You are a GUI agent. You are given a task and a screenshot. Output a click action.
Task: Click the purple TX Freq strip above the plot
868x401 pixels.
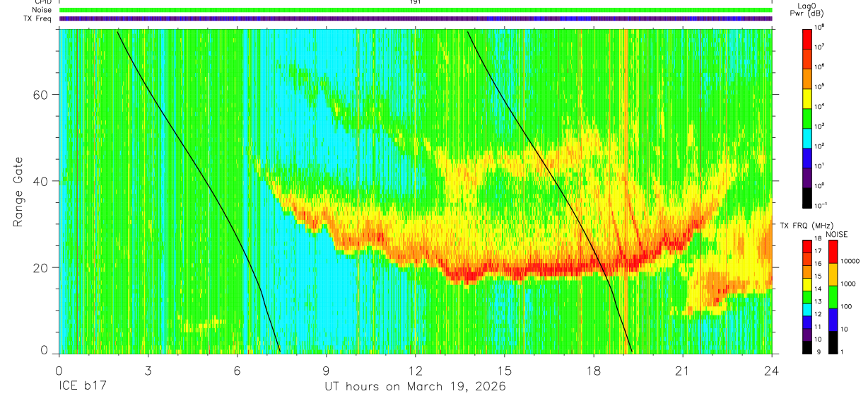coord(416,18)
